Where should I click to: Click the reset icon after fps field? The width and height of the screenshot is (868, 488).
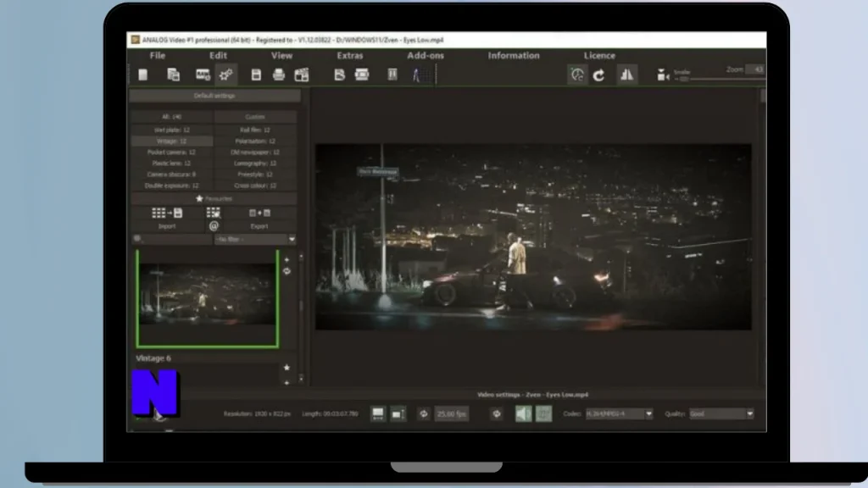497,413
